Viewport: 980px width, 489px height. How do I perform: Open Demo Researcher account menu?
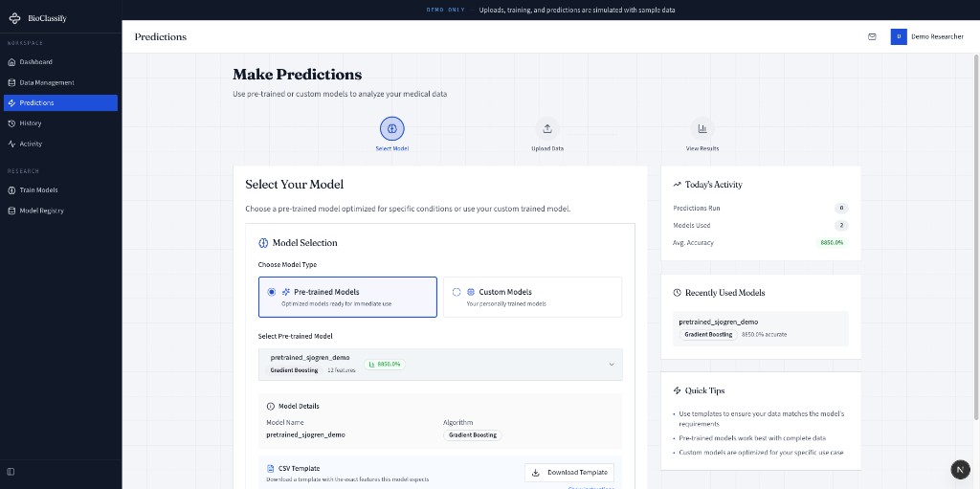tap(927, 37)
